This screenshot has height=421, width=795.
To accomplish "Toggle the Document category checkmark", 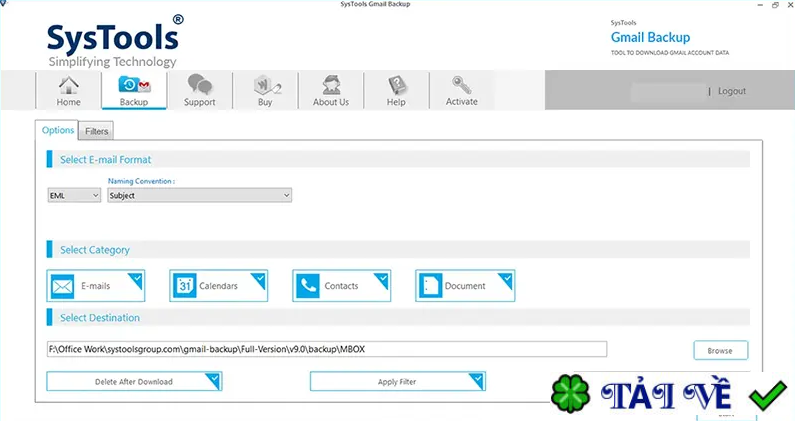I will click(x=505, y=279).
